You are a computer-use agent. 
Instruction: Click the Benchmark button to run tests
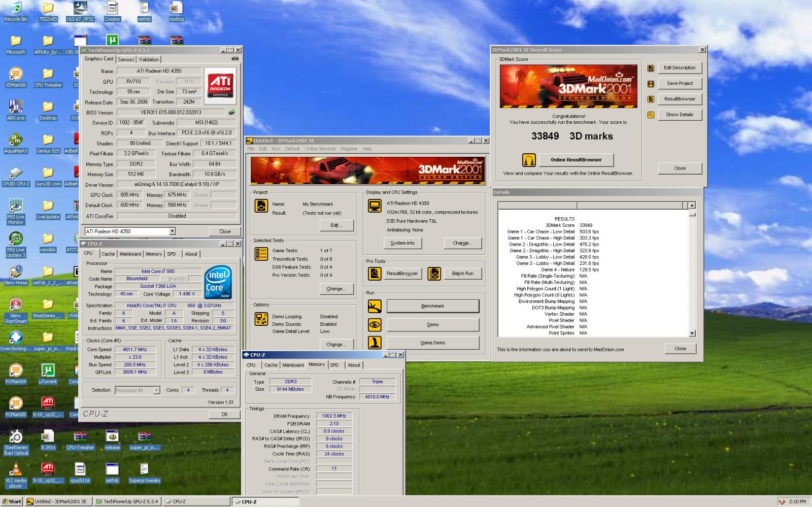click(433, 306)
